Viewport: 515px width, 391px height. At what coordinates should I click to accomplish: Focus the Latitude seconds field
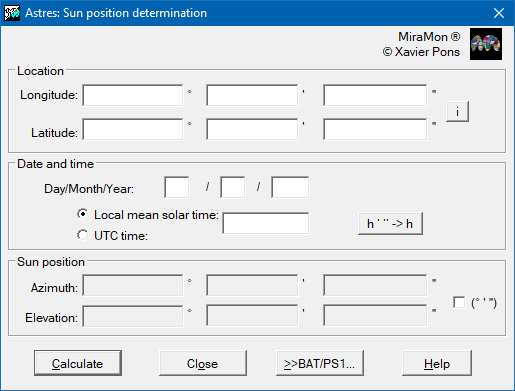coord(375,129)
